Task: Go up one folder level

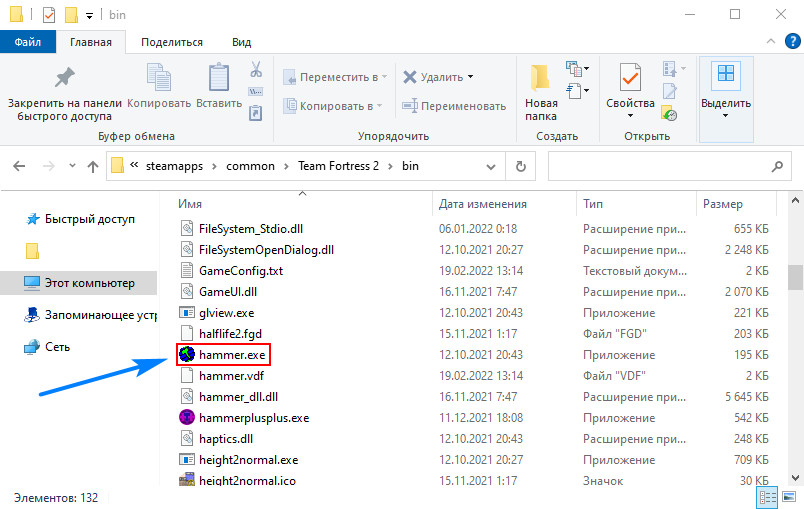Action: point(93,166)
